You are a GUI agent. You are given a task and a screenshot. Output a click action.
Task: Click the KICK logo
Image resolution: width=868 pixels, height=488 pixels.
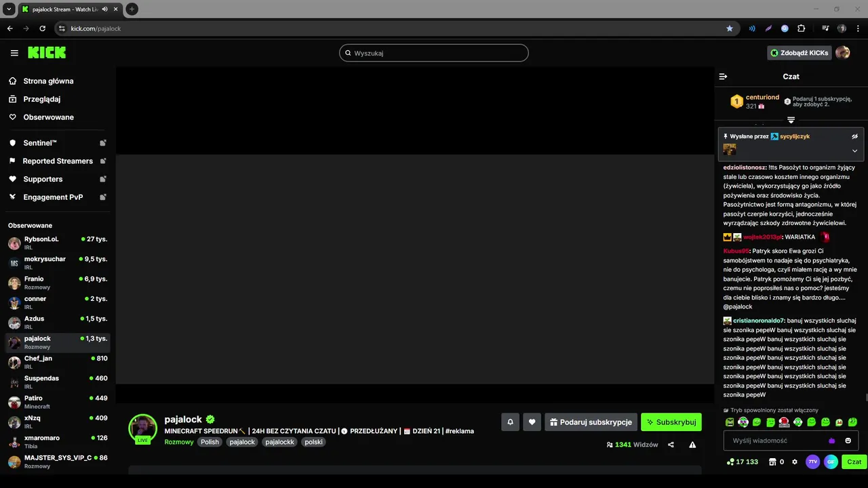(x=47, y=52)
